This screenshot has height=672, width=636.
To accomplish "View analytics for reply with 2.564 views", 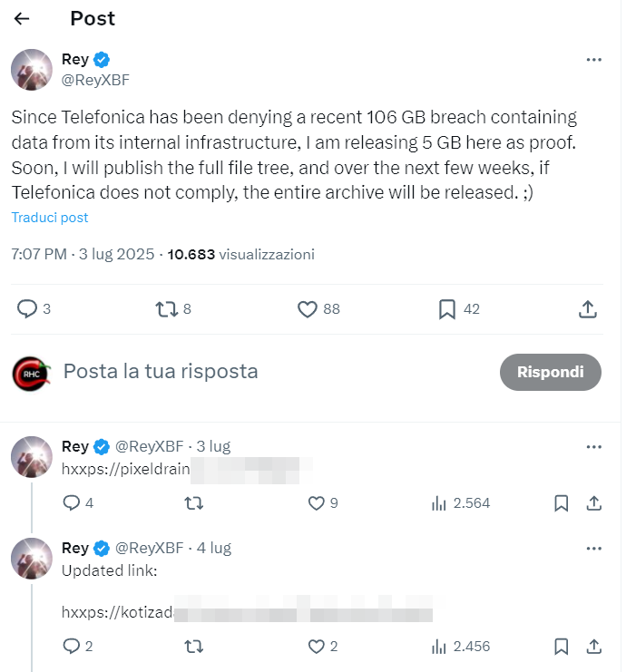I will 439,502.
